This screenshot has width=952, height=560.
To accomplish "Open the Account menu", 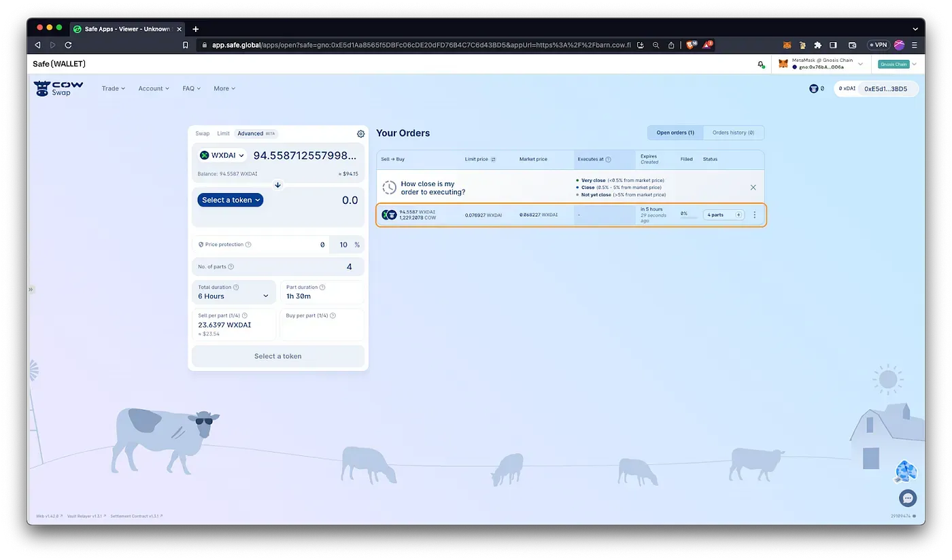I will [154, 88].
